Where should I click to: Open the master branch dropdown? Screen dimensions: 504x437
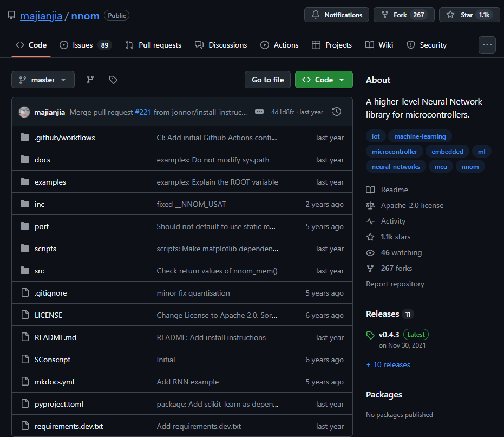click(x=43, y=80)
